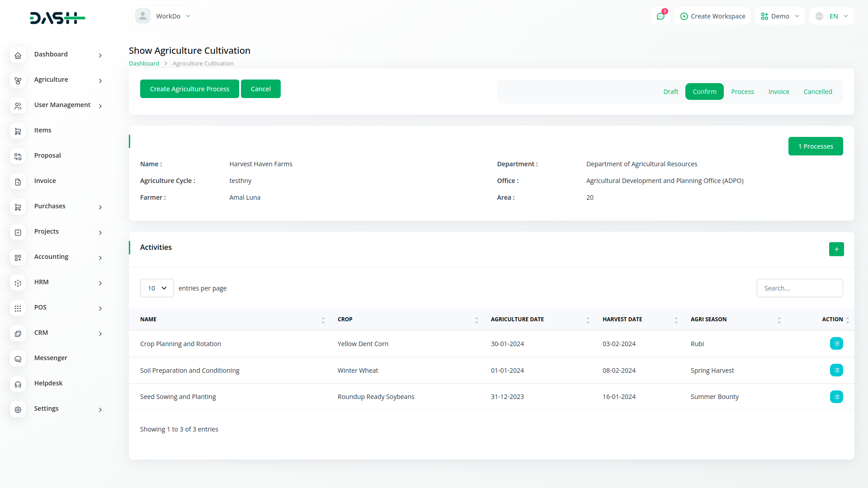
Task: Click the plus icon to add activity
Action: (x=836, y=249)
